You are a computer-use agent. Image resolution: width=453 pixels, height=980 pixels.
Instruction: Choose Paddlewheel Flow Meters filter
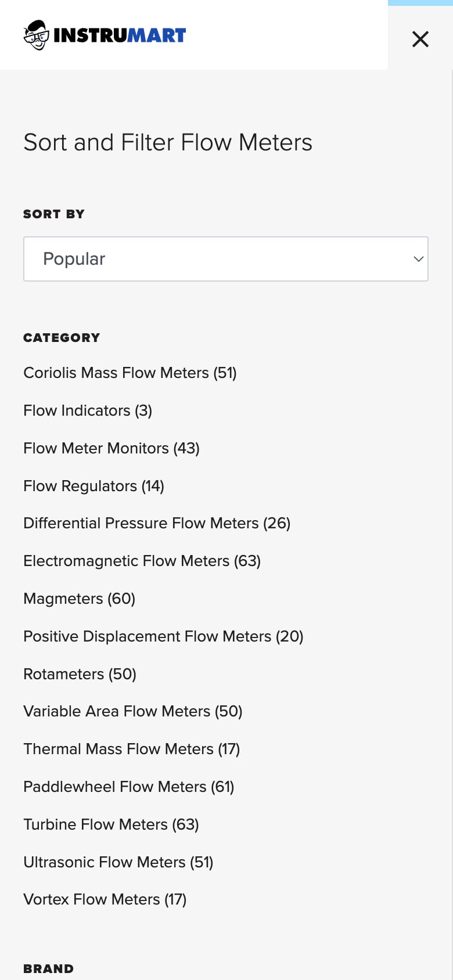click(129, 787)
